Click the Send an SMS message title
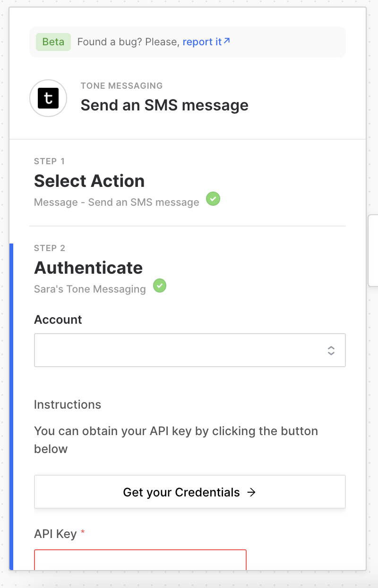 click(x=164, y=105)
